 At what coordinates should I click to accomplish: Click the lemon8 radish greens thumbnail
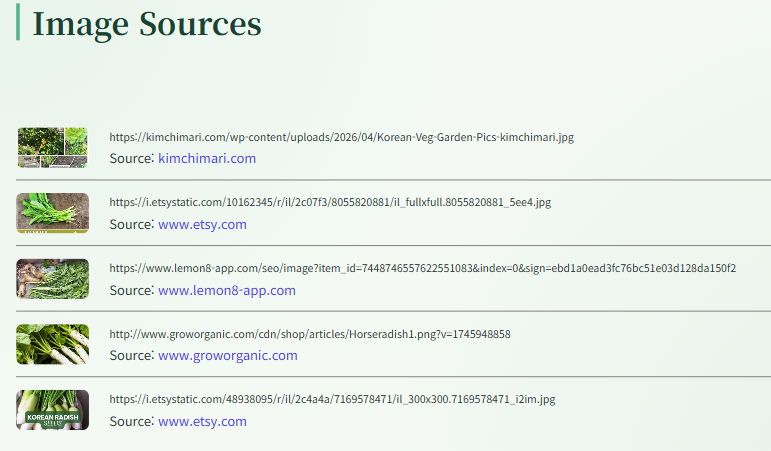pyautogui.click(x=53, y=279)
